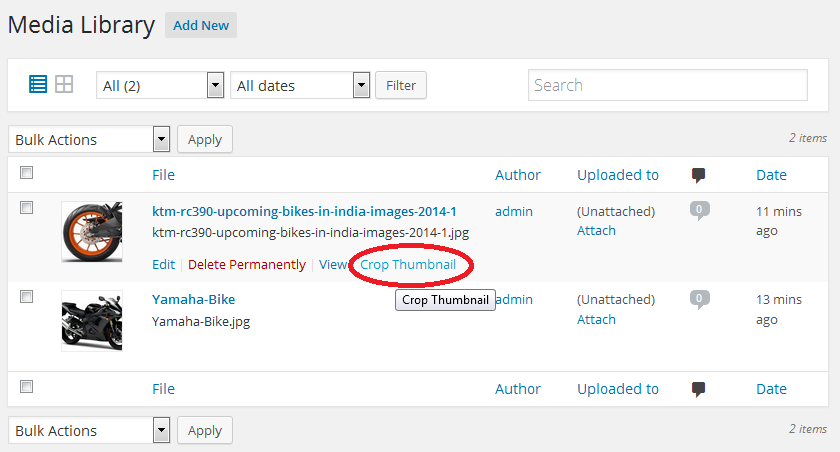Switch to list view icon
This screenshot has width=840, height=452.
[x=38, y=85]
